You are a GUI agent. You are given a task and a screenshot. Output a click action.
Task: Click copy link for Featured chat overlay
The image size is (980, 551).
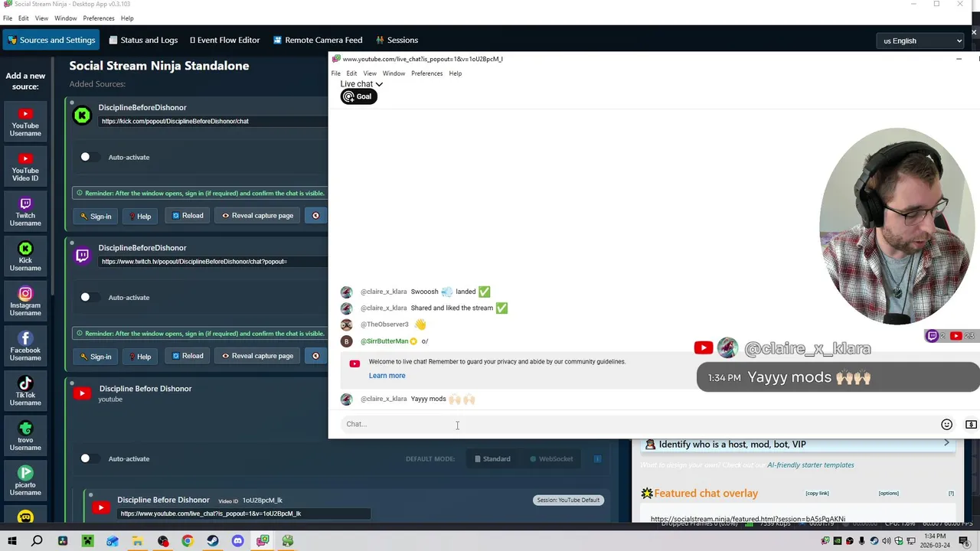[x=817, y=494]
